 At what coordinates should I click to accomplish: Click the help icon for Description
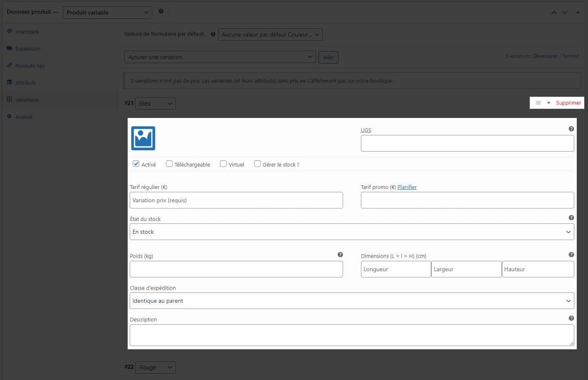click(x=571, y=318)
